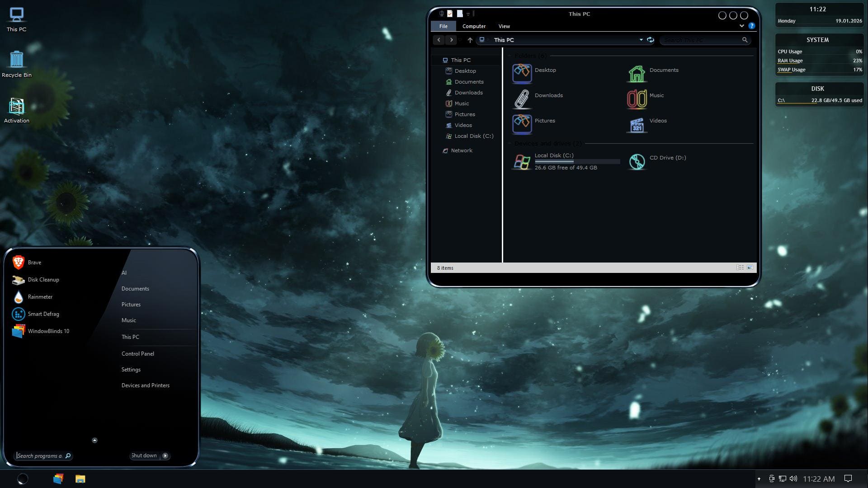Expand the ribbon with the chevron
The height and width of the screenshot is (488, 868).
pos(742,26)
